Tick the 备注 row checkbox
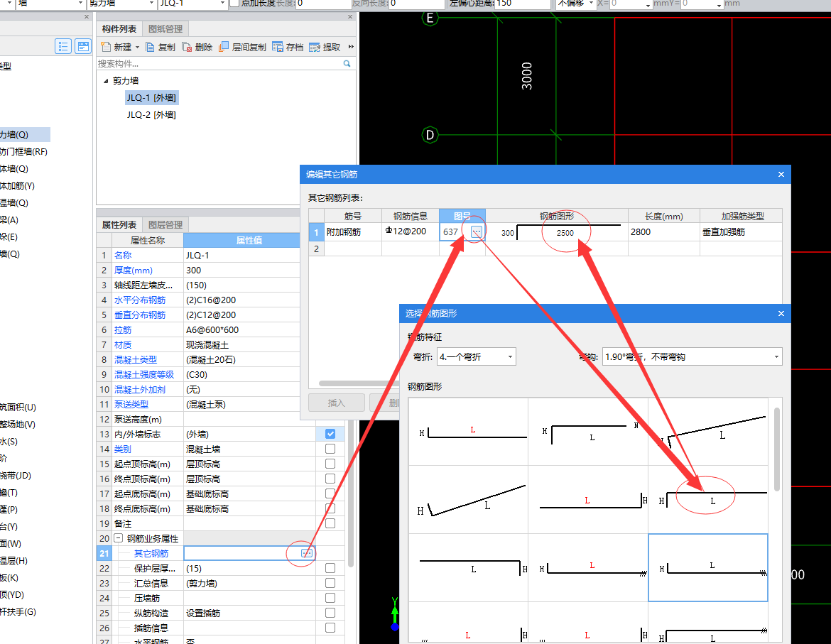The width and height of the screenshot is (831, 644). (x=330, y=523)
